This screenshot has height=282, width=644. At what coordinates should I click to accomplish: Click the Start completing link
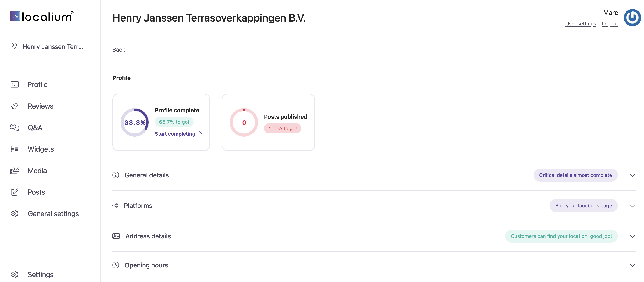pyautogui.click(x=178, y=134)
